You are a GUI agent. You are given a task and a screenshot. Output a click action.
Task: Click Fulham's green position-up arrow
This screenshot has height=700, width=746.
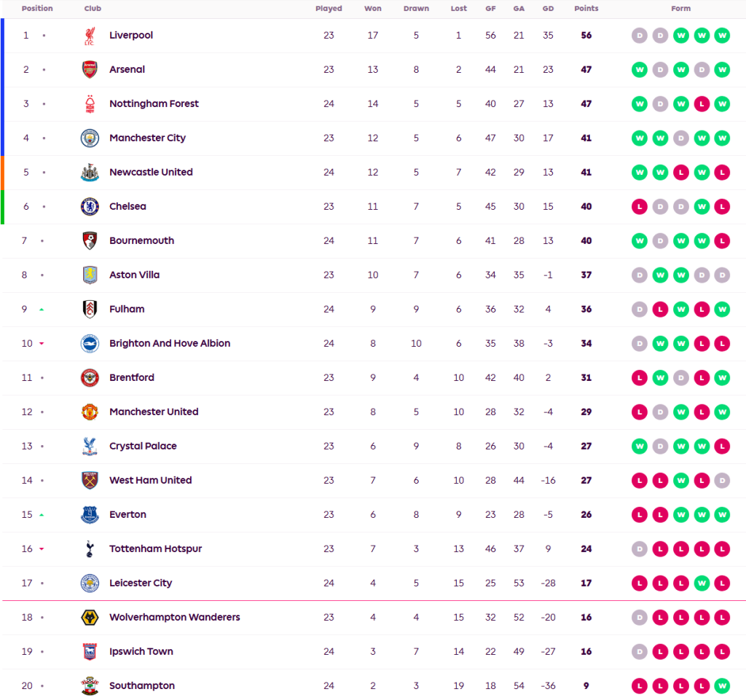coord(42,310)
